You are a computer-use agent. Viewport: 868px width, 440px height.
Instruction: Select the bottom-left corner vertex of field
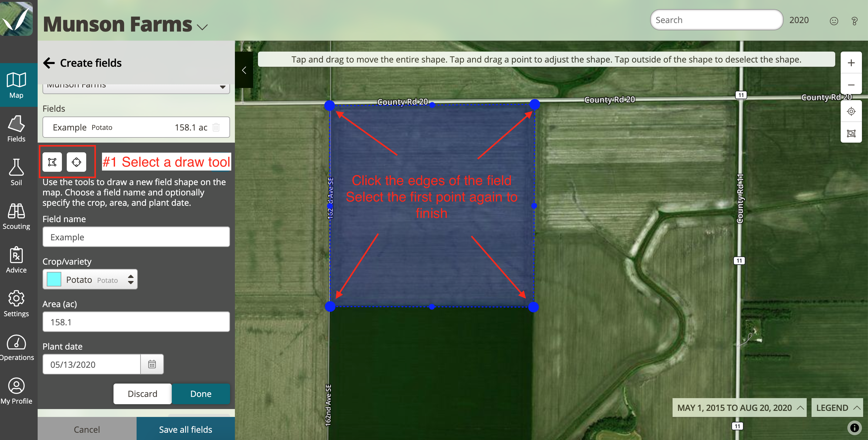coord(330,306)
